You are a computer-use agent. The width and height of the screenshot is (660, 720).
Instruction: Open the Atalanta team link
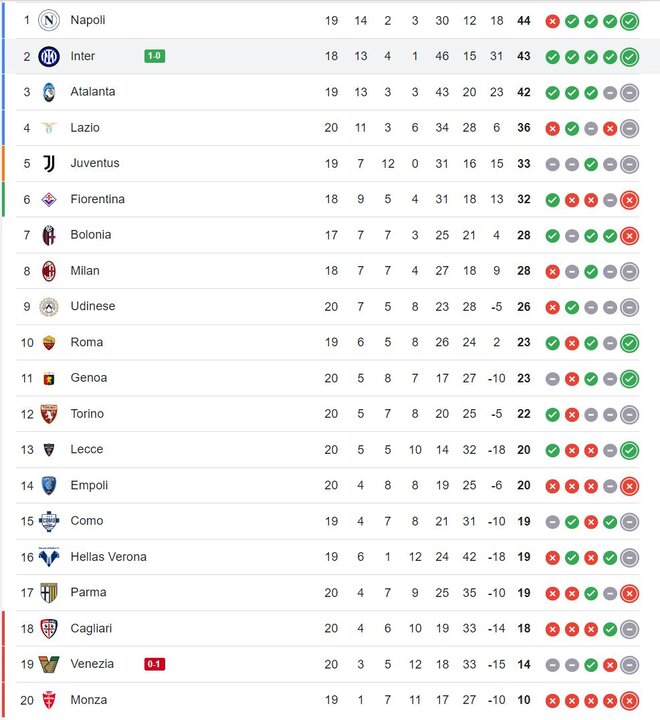[93, 92]
